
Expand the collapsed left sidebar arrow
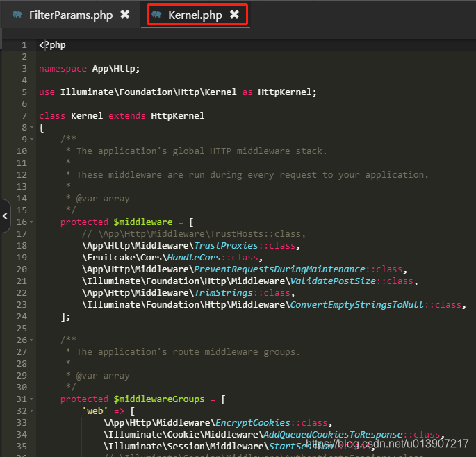[x=5, y=216]
